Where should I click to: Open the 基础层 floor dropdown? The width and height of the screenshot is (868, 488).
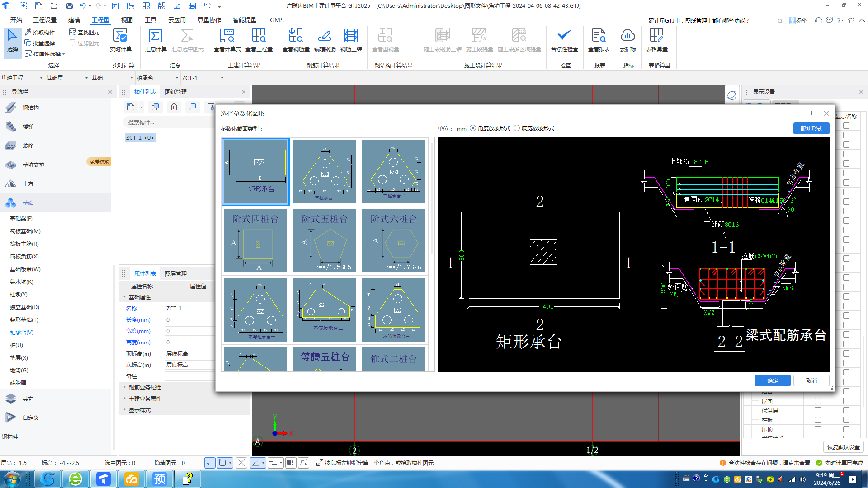(67, 78)
